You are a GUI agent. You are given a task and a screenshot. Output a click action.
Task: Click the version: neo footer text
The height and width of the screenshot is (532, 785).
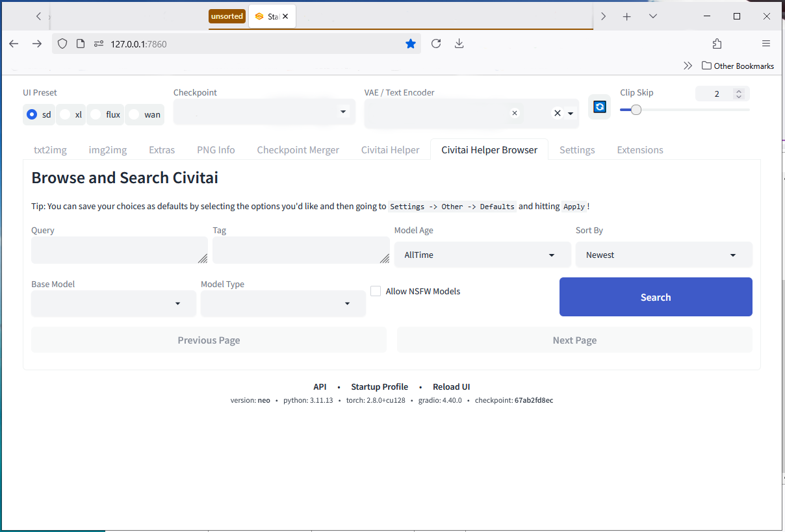250,400
